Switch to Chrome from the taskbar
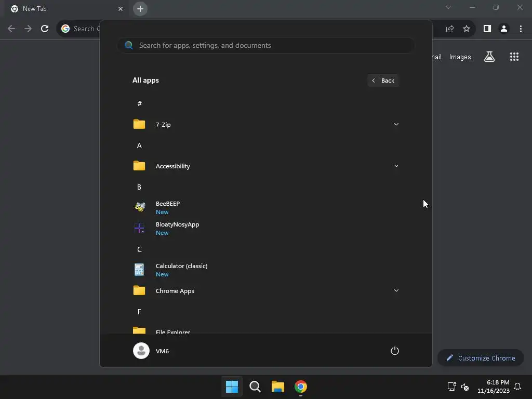 coord(301,387)
